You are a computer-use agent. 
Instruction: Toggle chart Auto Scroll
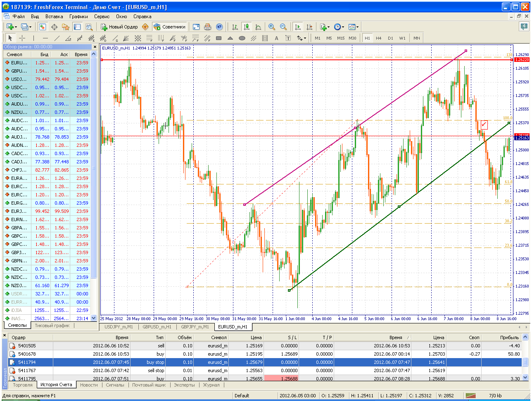tap(297, 27)
